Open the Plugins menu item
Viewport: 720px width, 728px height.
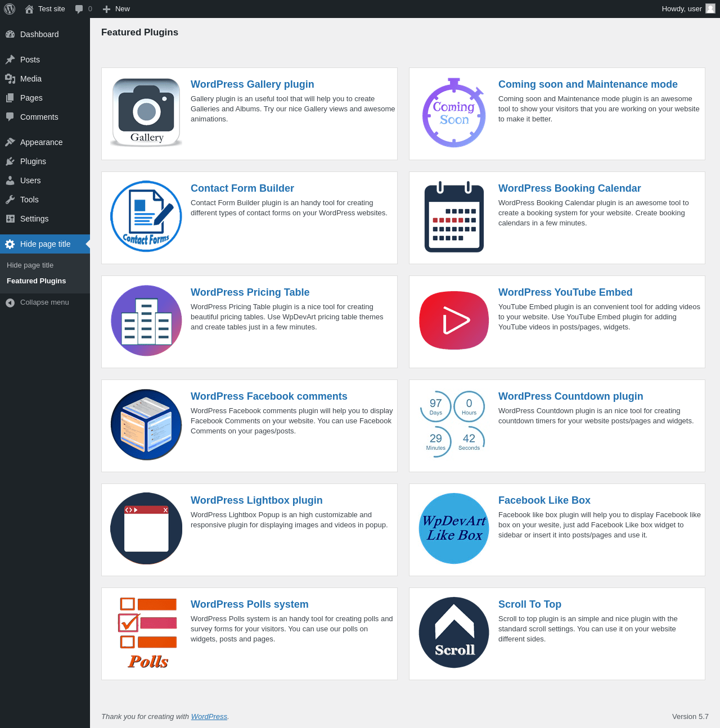pyautogui.click(x=45, y=161)
